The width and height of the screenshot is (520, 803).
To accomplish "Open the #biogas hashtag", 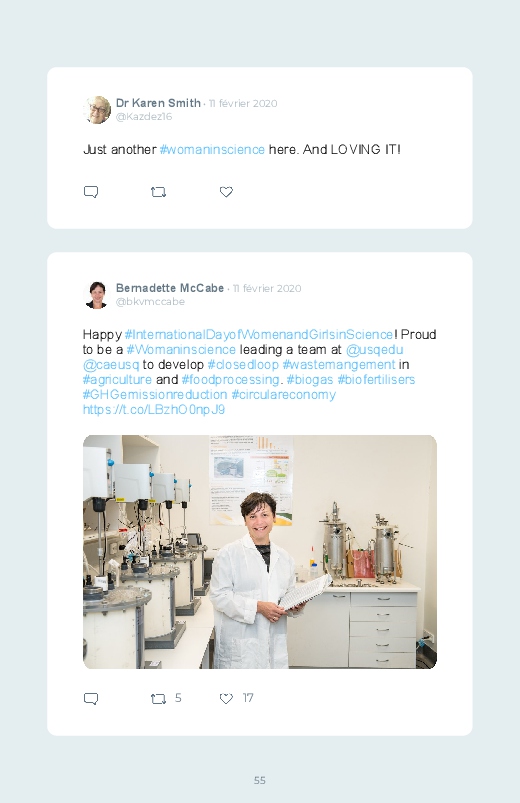I will (x=310, y=380).
